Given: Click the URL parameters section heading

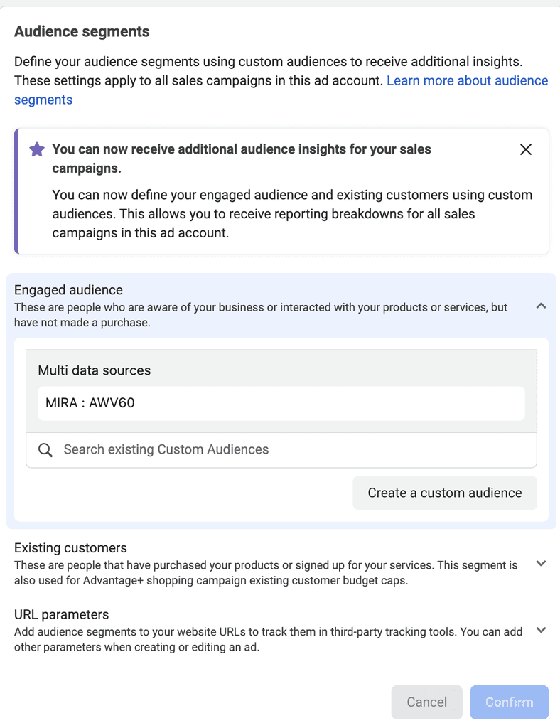Looking at the screenshot, I should (61, 614).
